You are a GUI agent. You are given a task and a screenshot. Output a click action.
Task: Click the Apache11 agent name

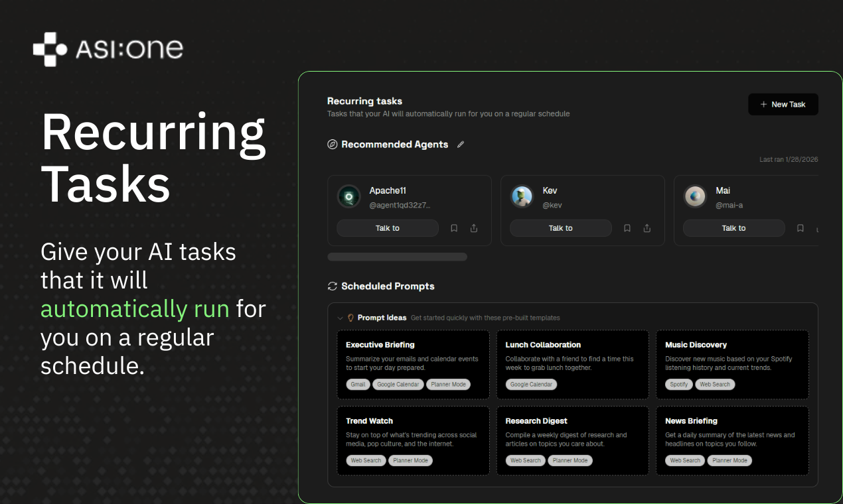pyautogui.click(x=388, y=190)
